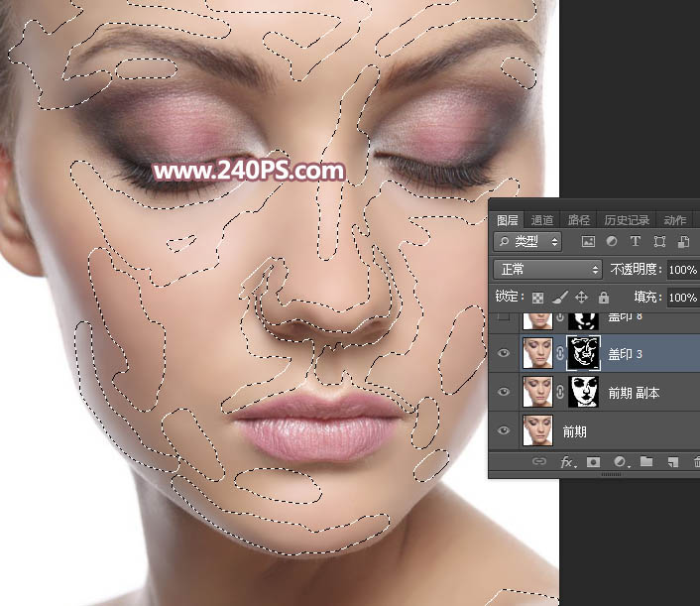
Task: Switch to the 路径 tab
Action: (x=579, y=220)
